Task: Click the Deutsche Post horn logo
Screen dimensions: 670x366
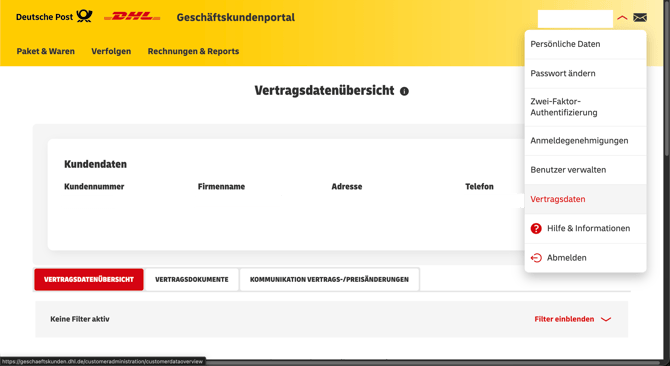Action: coord(84,17)
